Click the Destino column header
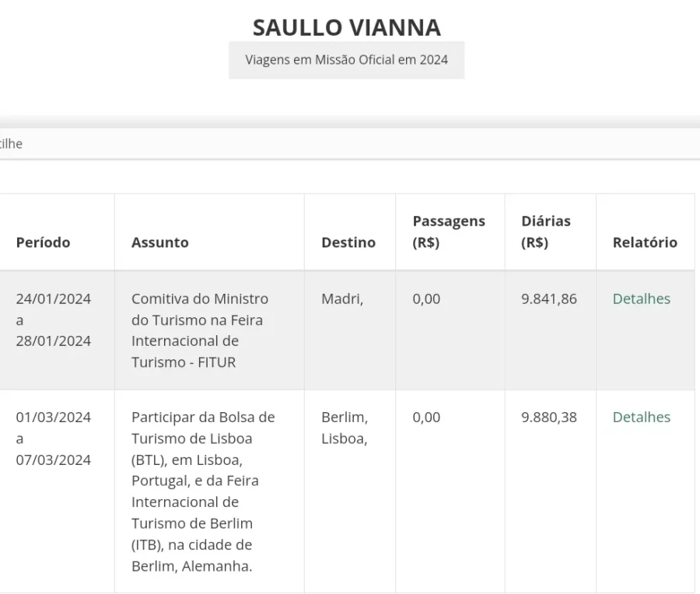 [348, 243]
